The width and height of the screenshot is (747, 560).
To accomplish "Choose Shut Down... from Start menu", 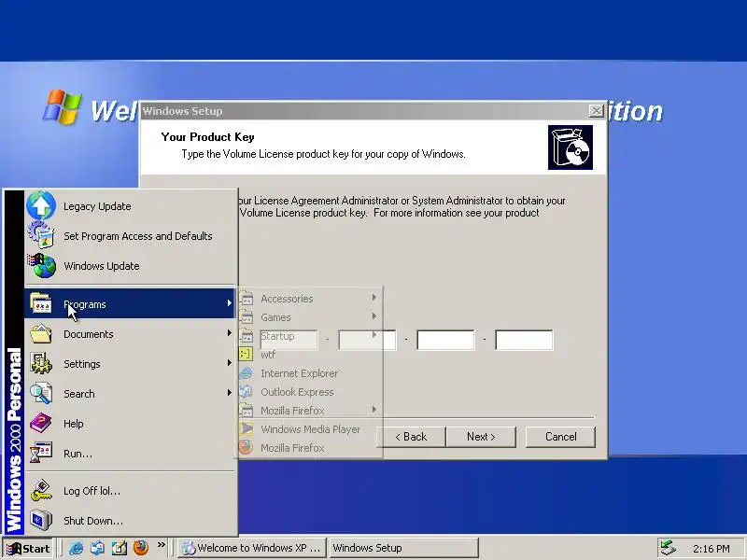I will 131,521.
